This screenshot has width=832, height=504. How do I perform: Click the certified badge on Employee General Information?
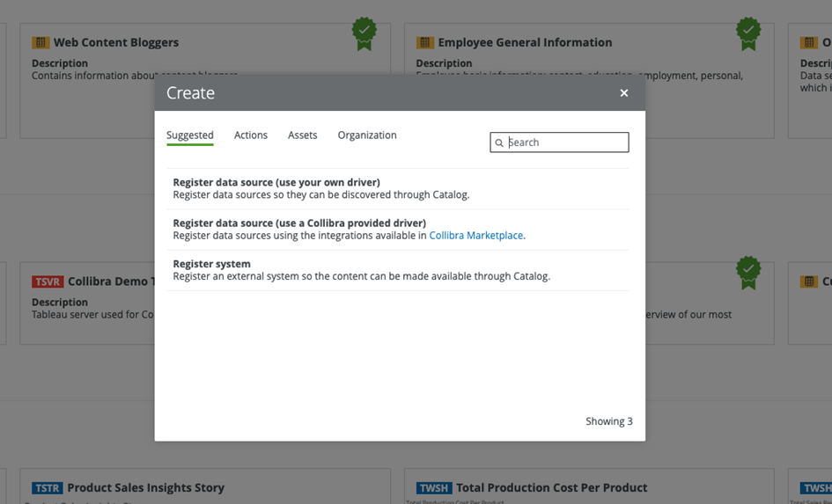click(748, 33)
